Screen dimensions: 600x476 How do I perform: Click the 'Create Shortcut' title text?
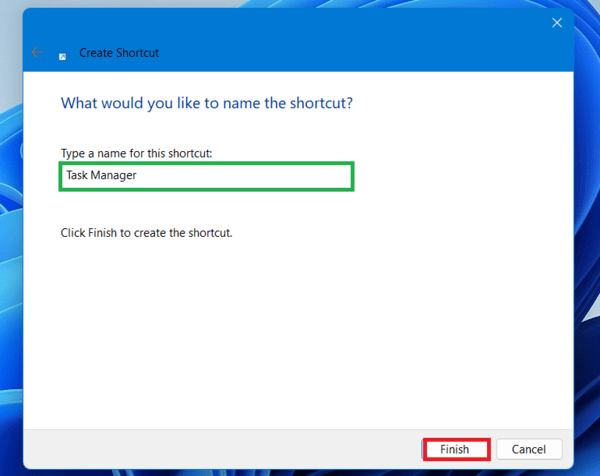pyautogui.click(x=119, y=53)
